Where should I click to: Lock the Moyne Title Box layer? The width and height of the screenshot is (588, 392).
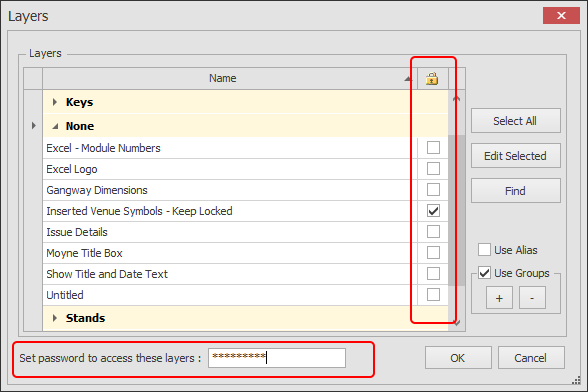click(433, 253)
